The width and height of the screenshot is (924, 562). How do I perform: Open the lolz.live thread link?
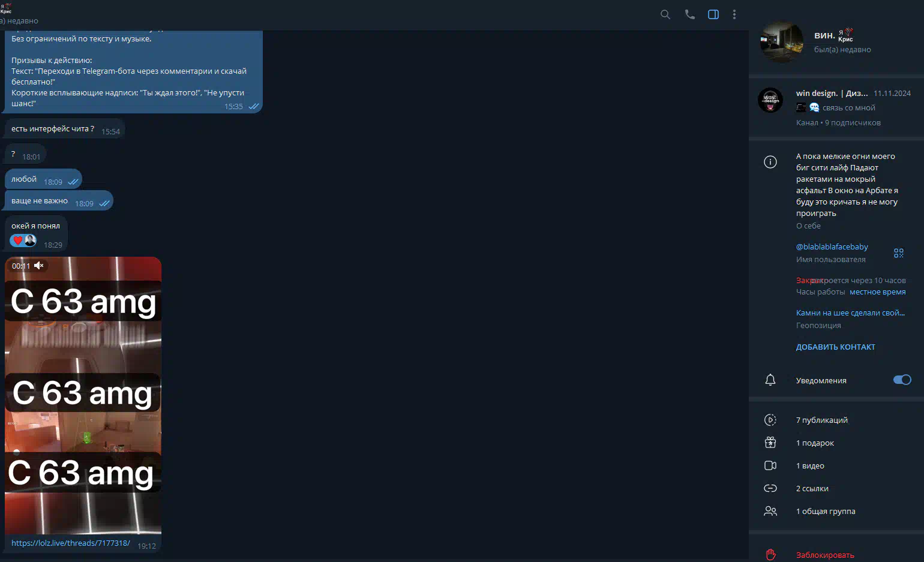71,543
